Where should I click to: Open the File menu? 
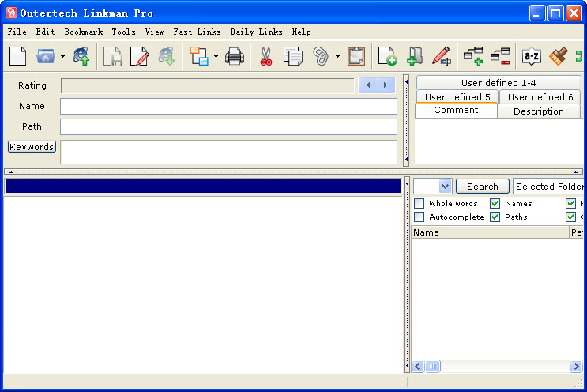[x=17, y=32]
